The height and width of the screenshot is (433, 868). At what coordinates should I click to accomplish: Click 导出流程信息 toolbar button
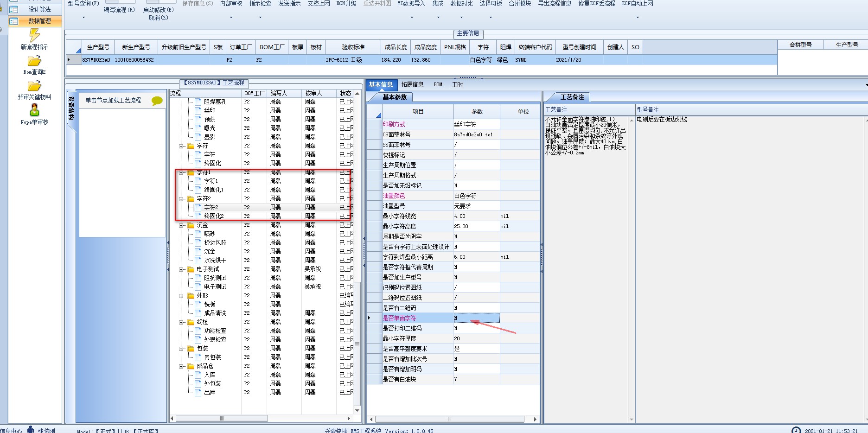point(555,3)
